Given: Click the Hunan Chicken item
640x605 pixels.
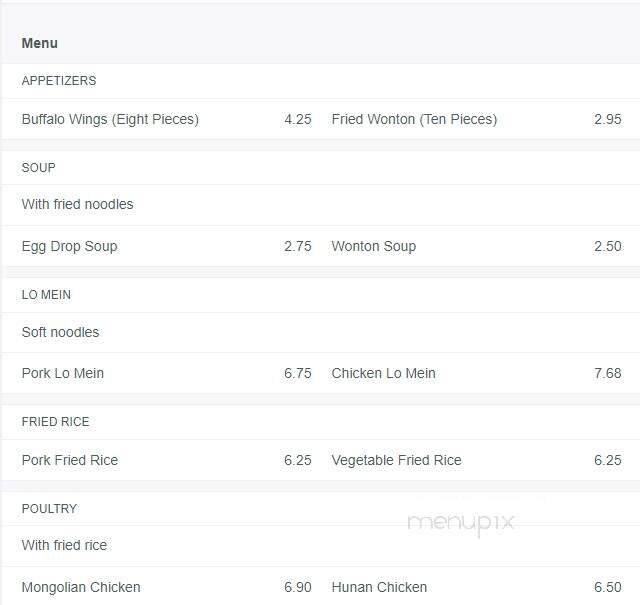Looking at the screenshot, I should pyautogui.click(x=379, y=587).
